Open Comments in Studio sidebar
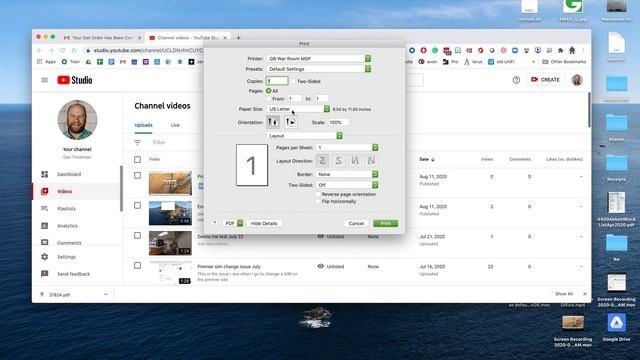Viewport: 640px width, 360px height. pyautogui.click(x=69, y=243)
